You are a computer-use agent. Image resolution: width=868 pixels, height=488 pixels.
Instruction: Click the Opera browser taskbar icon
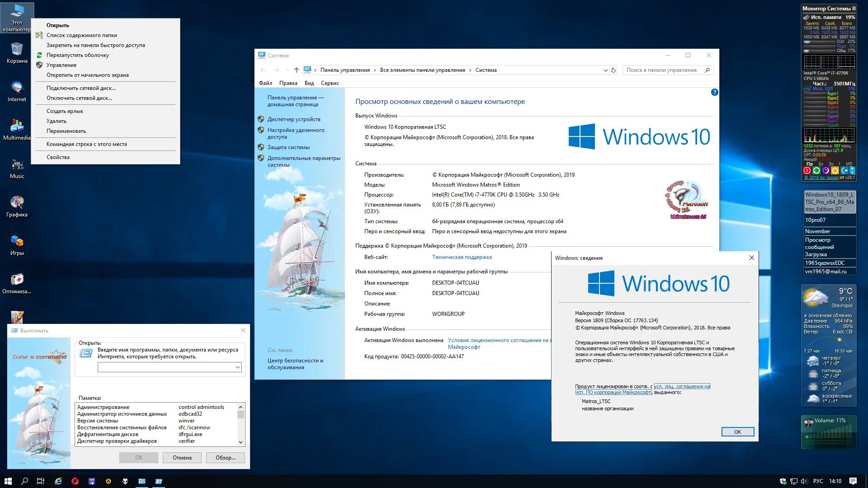[x=75, y=481]
